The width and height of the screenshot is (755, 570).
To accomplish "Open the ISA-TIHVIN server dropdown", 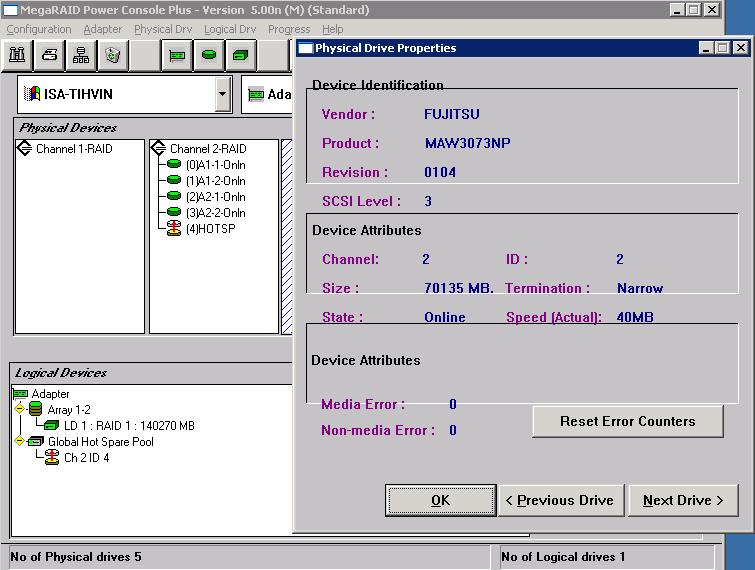I will pos(222,95).
